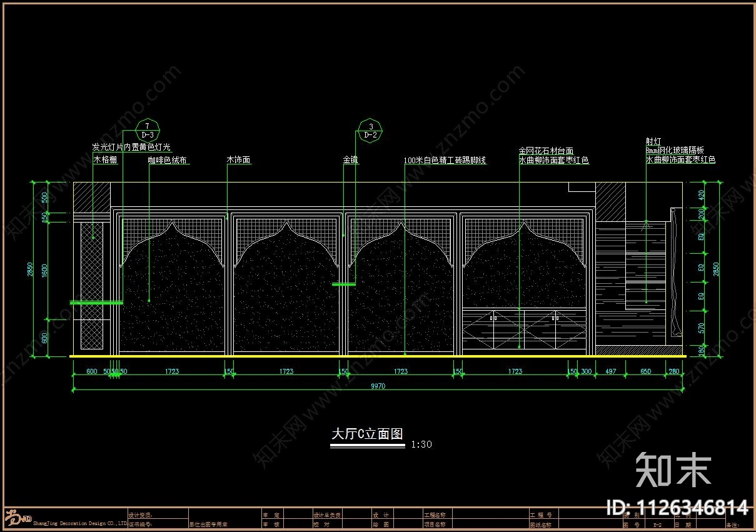Click the '300' horizontal dimension text
756x532 pixels.
tap(586, 371)
